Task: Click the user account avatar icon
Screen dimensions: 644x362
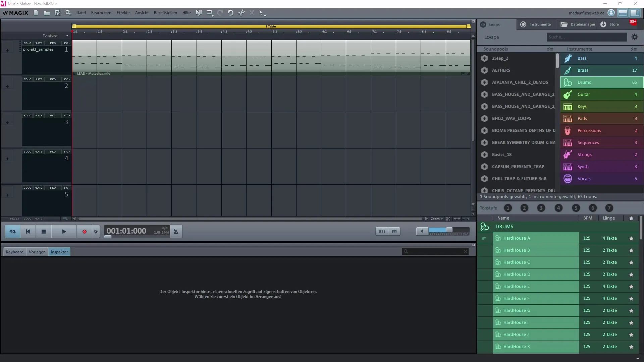Action: (x=611, y=13)
